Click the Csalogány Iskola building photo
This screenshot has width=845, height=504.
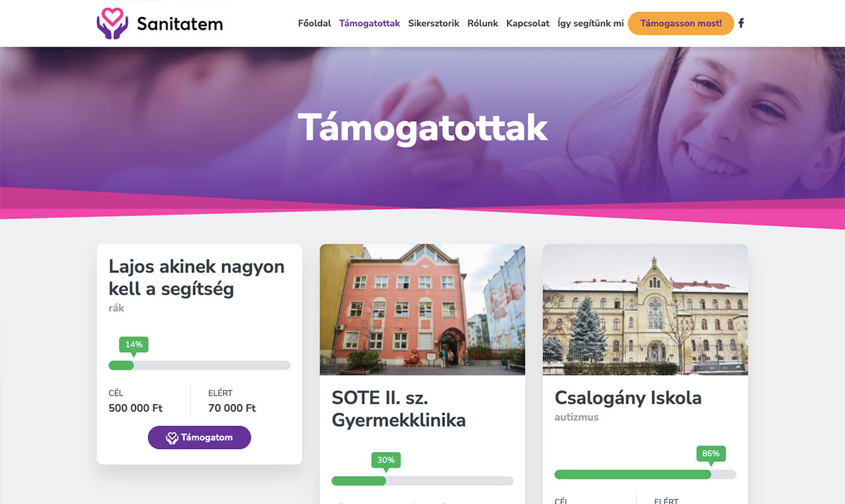tap(645, 310)
